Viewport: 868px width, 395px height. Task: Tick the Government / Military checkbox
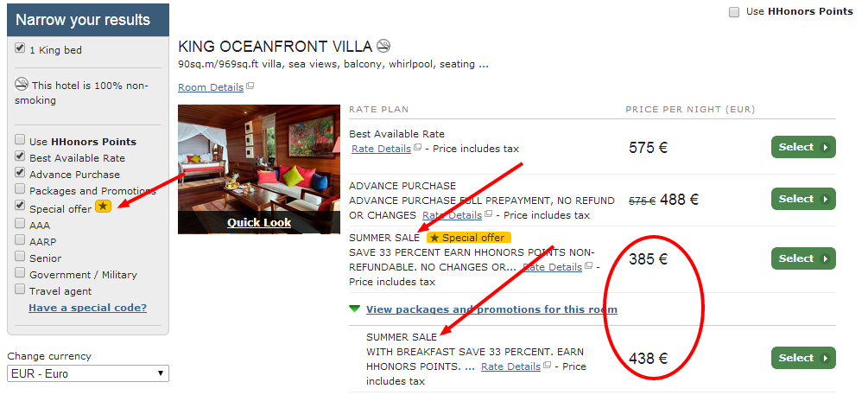coord(20,273)
